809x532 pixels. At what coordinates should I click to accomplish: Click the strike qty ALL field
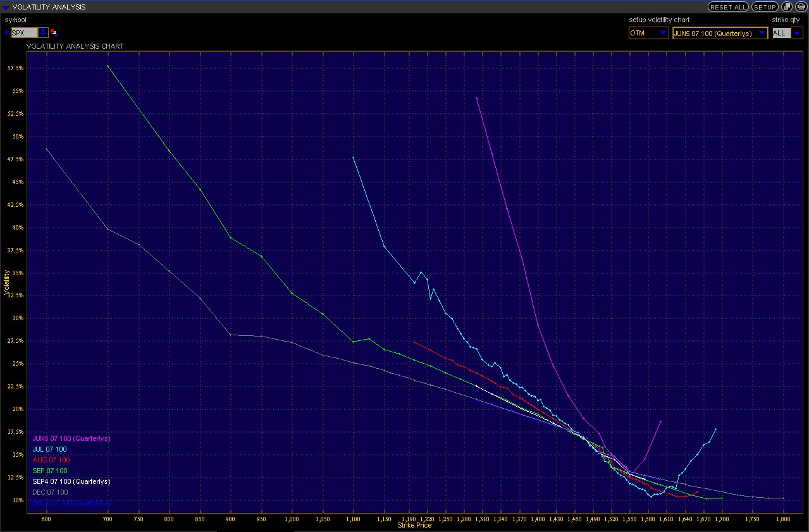[x=781, y=33]
